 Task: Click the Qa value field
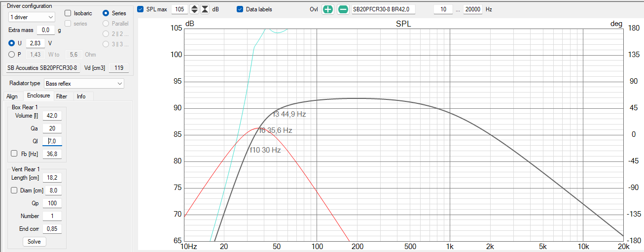tap(52, 128)
